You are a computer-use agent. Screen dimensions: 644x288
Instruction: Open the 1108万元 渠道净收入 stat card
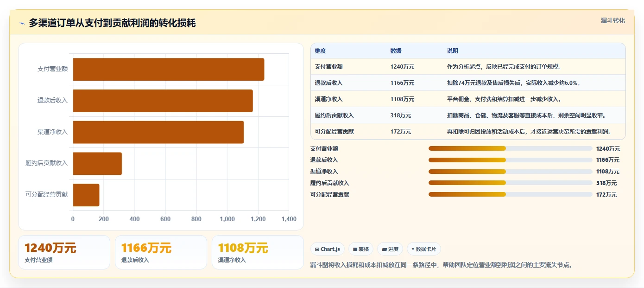(x=258, y=252)
